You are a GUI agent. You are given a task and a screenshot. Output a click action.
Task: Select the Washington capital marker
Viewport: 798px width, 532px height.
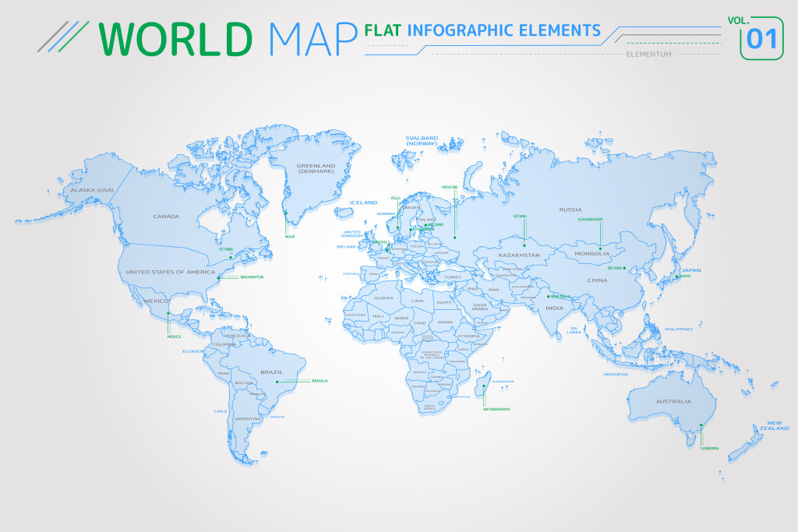pyautogui.click(x=217, y=277)
